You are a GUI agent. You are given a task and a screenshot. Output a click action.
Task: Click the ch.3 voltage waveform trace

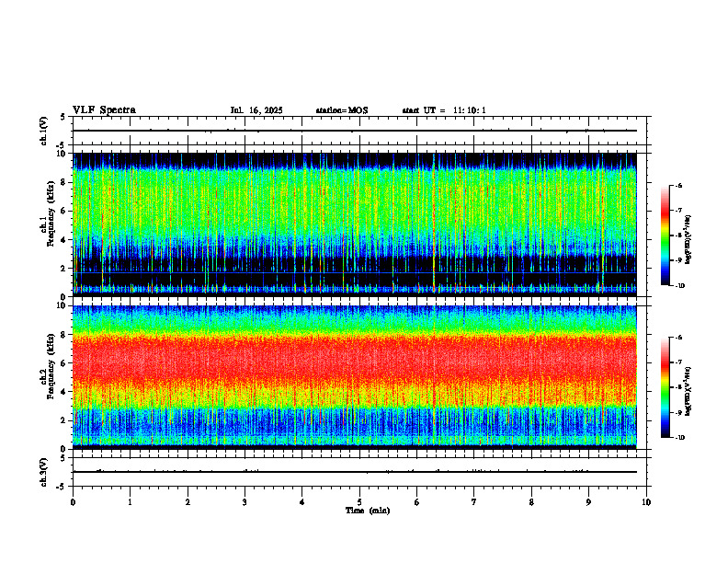(354, 472)
